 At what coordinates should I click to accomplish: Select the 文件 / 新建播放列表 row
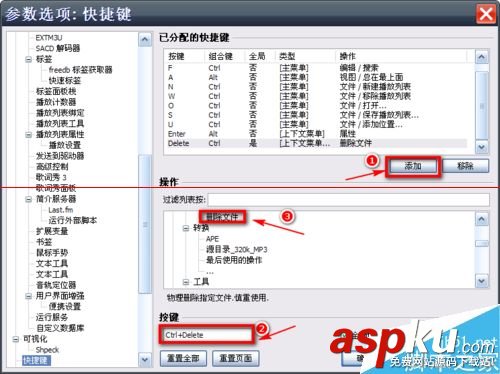316,87
